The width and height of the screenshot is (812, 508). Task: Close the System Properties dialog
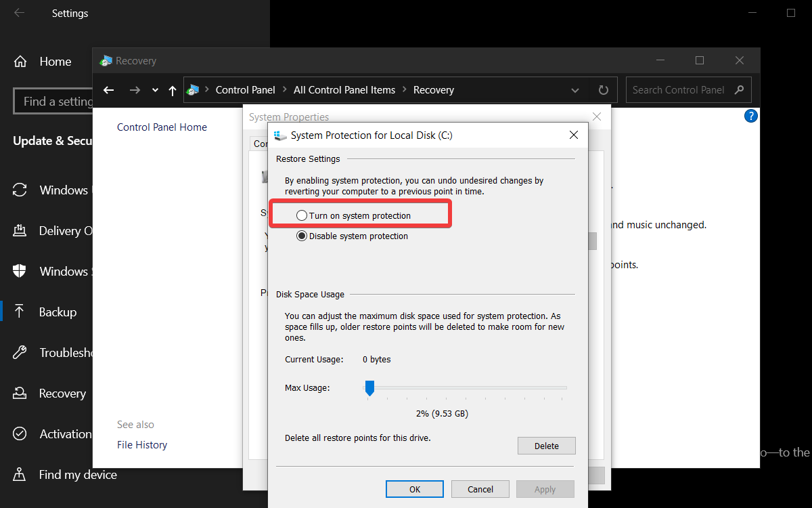point(596,117)
